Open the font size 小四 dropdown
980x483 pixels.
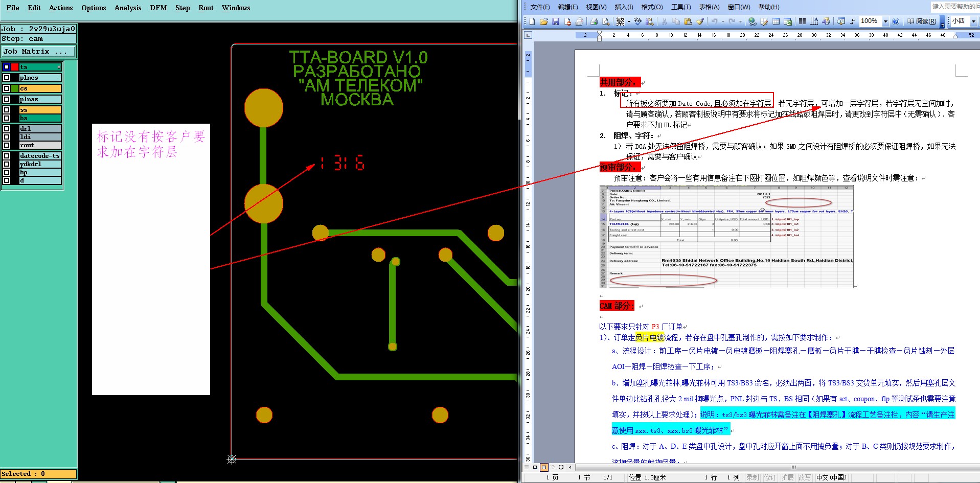tap(973, 21)
